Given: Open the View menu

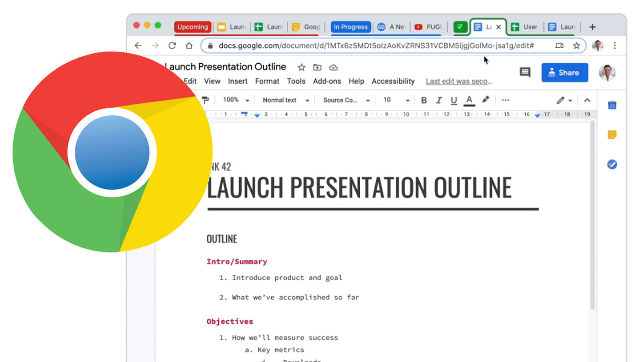Looking at the screenshot, I should 212,81.
